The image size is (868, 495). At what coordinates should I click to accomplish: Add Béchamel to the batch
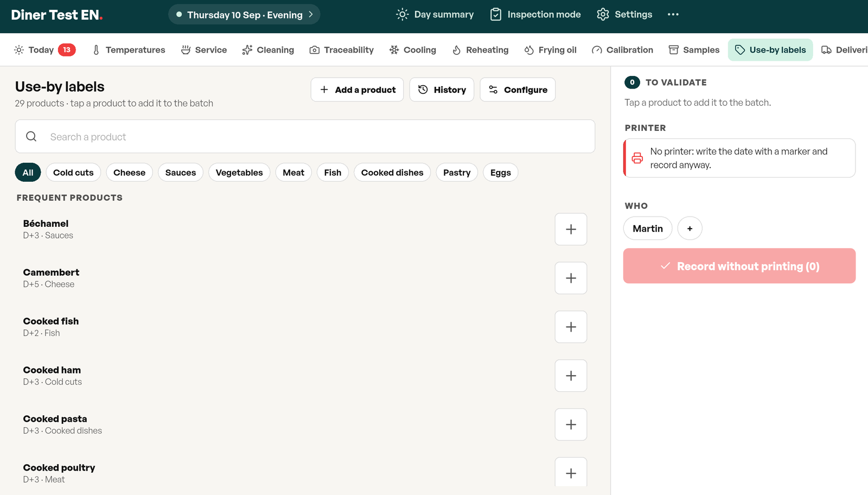[x=571, y=229]
